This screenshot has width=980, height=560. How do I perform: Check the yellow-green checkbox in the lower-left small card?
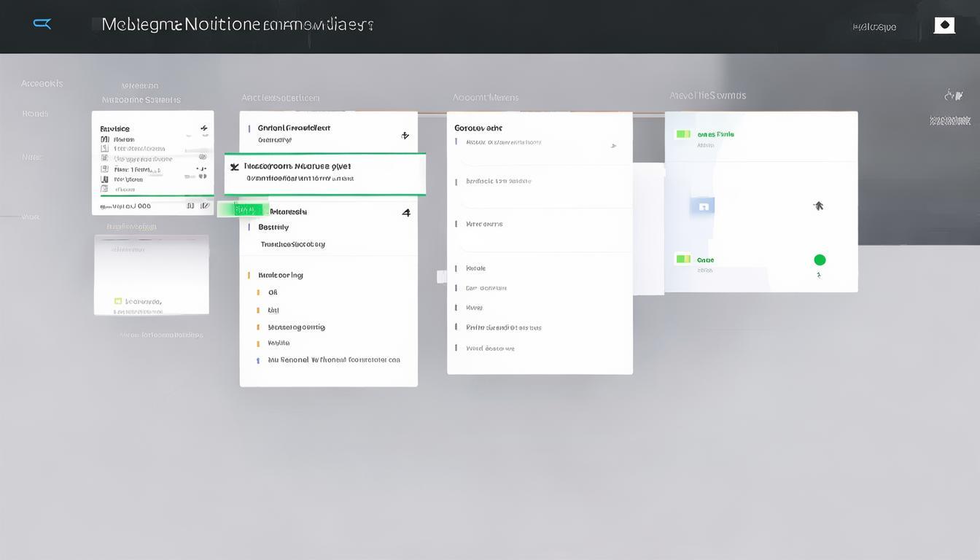(118, 301)
